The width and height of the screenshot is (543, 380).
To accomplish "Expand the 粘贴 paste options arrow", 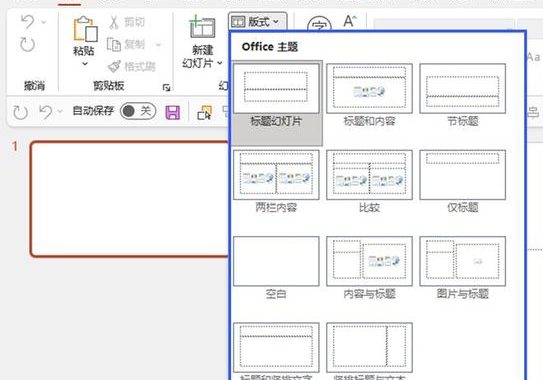I will click(84, 64).
